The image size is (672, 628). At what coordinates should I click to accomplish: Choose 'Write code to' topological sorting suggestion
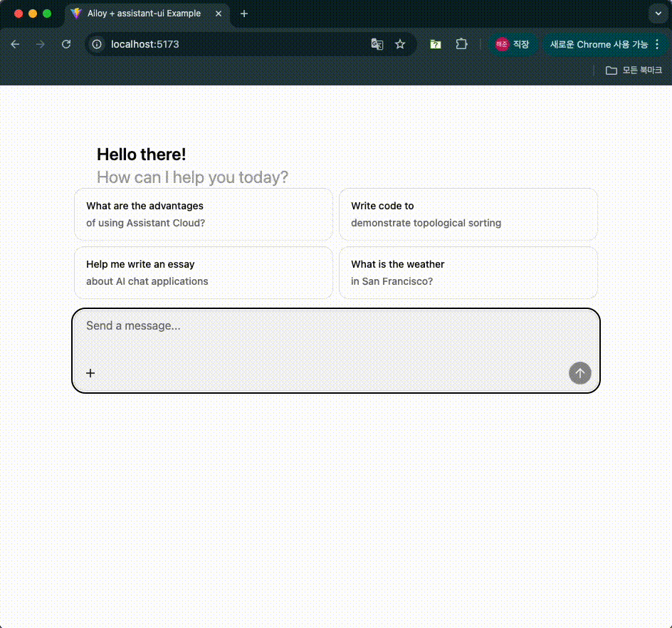[468, 214]
